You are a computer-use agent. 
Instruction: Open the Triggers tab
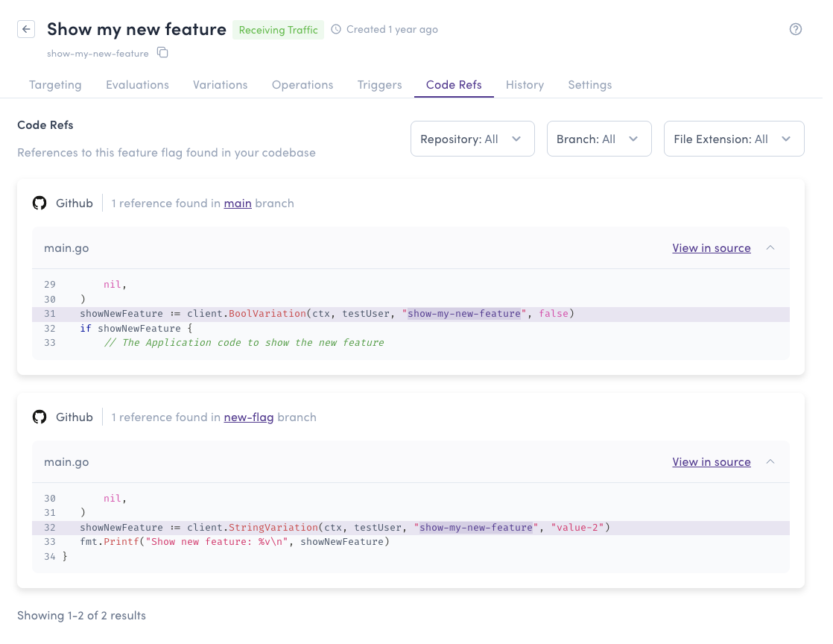pyautogui.click(x=379, y=84)
